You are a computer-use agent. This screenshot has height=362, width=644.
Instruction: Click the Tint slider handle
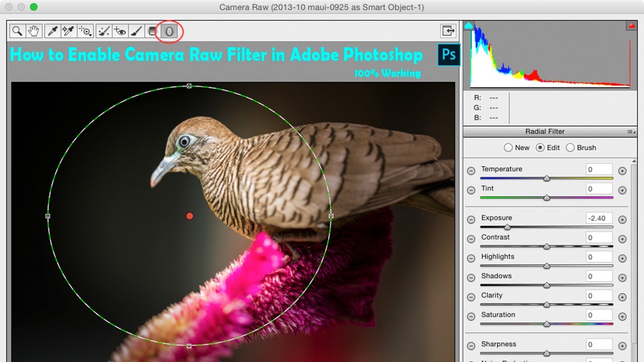coord(547,198)
